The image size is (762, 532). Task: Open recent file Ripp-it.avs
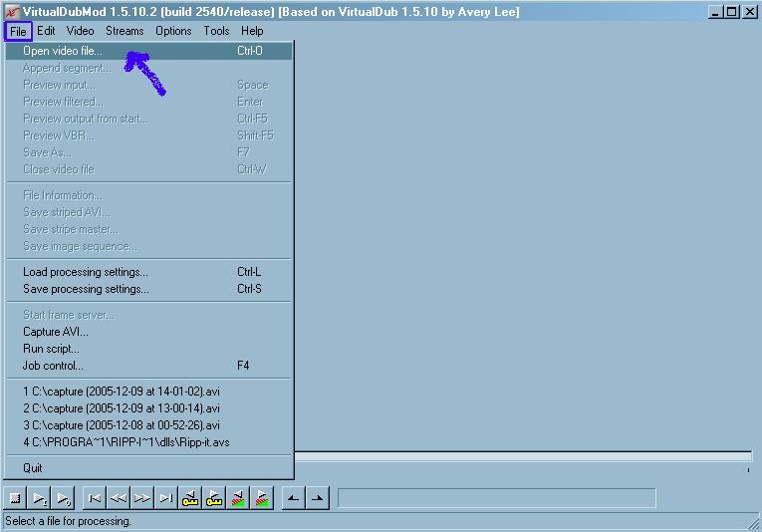(148, 442)
